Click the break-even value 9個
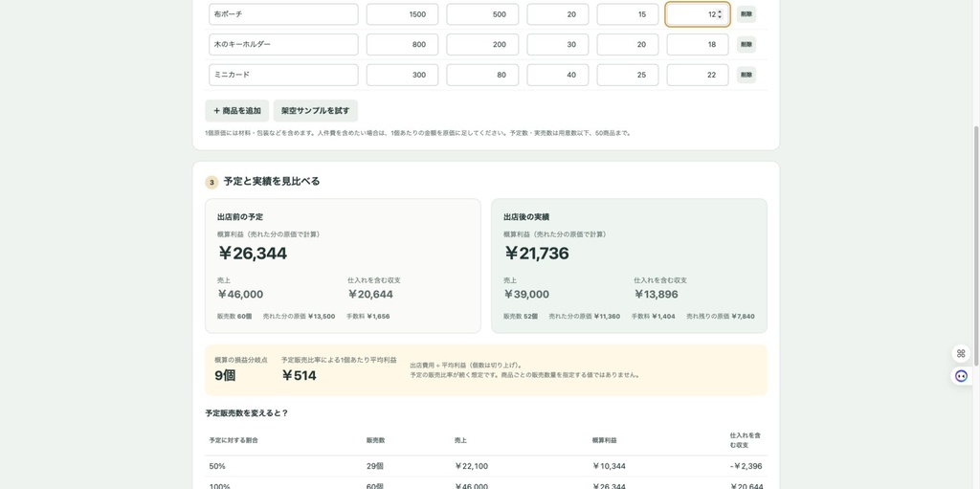 point(225,376)
